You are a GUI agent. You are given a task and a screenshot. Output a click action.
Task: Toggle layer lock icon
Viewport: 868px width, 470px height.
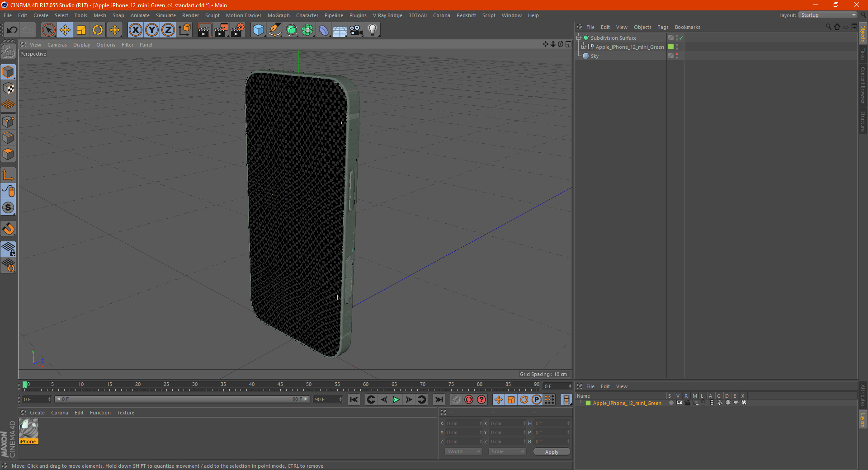point(703,403)
